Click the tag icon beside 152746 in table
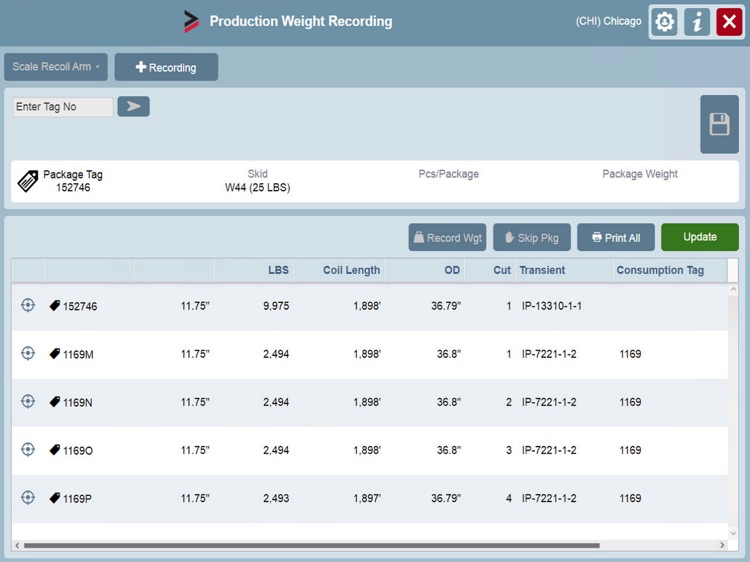The height and width of the screenshot is (562, 750). coord(55,305)
